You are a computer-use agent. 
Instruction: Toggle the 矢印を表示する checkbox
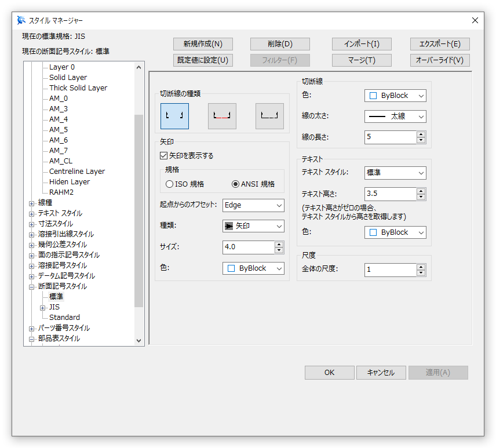[163, 154]
